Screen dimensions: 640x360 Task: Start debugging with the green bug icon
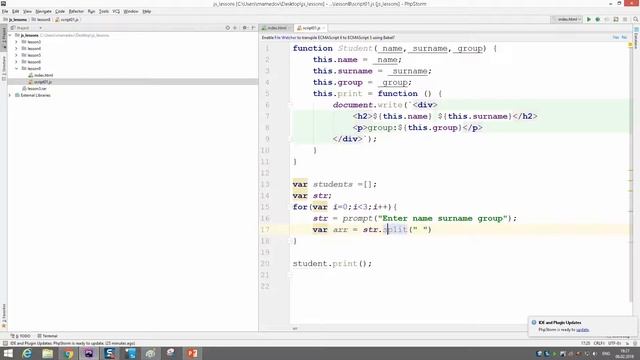pos(598,19)
